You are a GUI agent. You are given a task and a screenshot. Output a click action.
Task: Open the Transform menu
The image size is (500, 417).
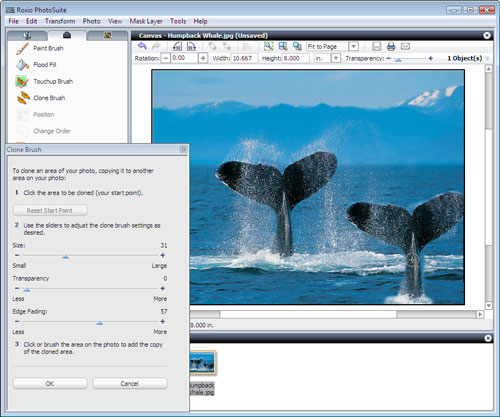[x=60, y=21]
